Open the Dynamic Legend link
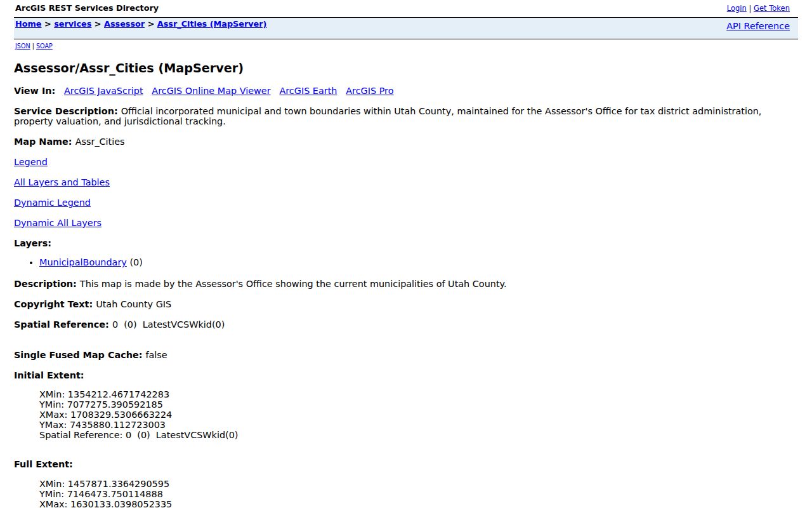The height and width of the screenshot is (508, 812). pyautogui.click(x=52, y=203)
